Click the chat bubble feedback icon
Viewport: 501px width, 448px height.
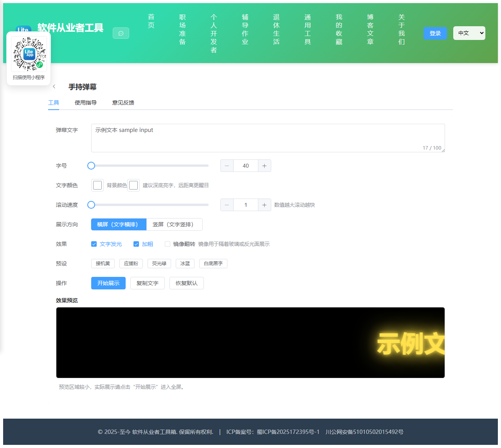[x=121, y=33]
